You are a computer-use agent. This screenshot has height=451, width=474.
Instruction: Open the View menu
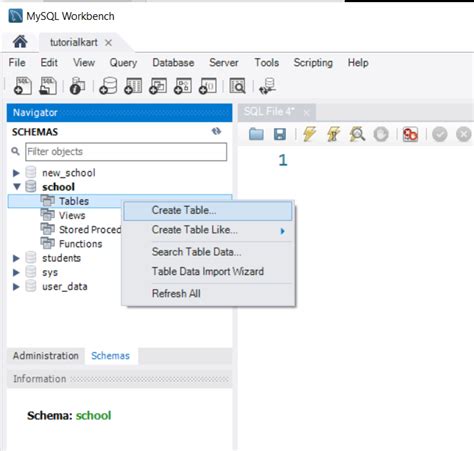[84, 63]
